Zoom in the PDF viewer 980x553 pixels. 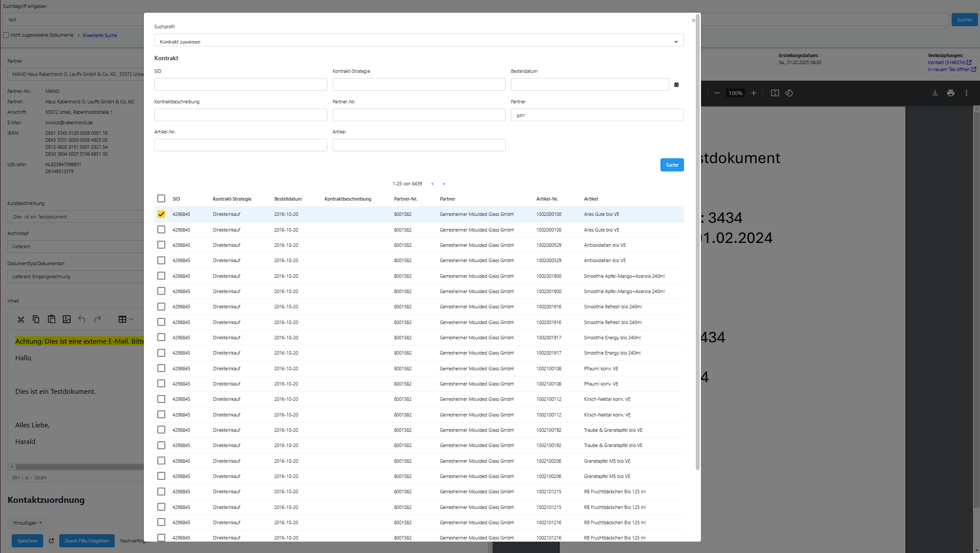click(753, 93)
